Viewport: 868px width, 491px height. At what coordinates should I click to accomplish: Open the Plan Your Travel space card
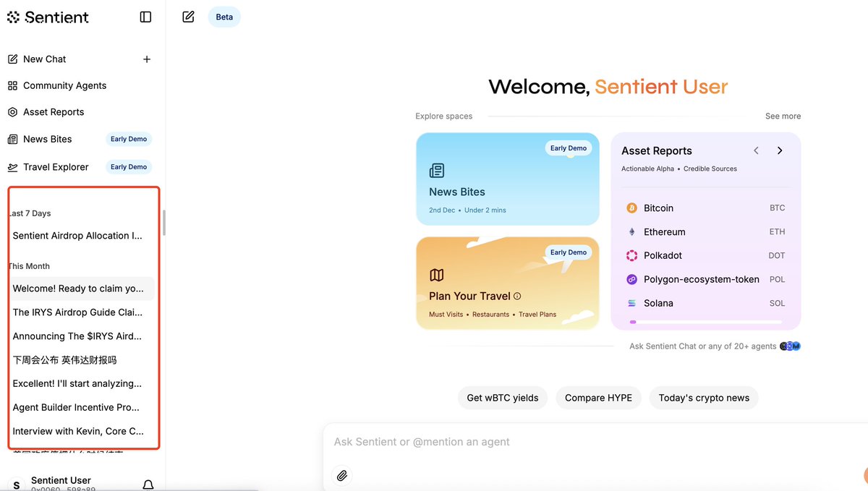point(508,283)
